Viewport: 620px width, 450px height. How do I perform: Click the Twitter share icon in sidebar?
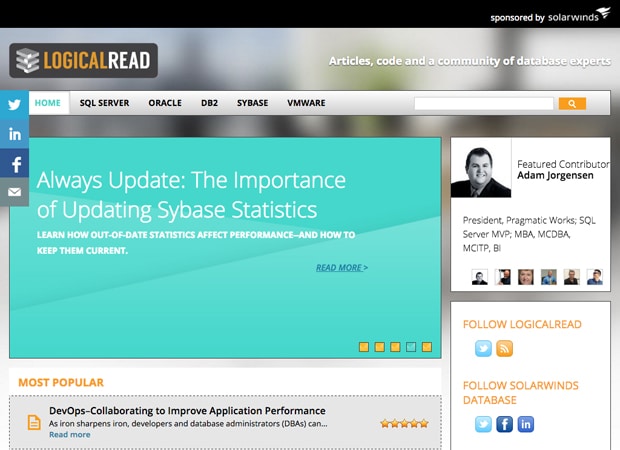click(14, 105)
